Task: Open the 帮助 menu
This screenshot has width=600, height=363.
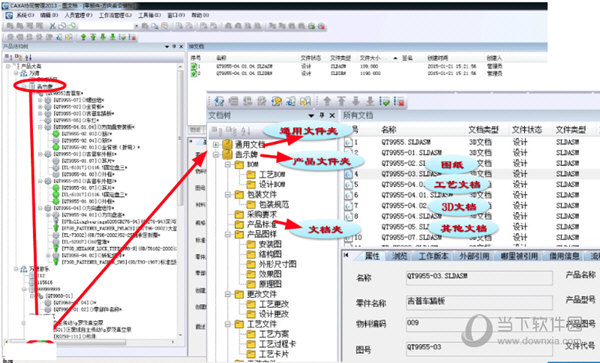Action: coord(200,15)
